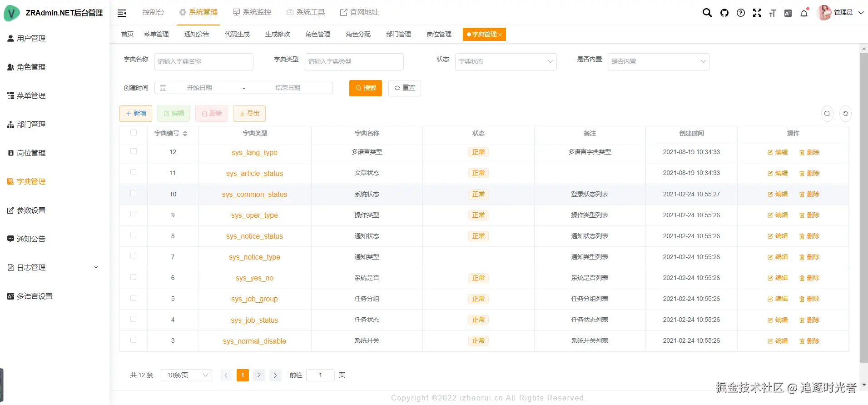Open the 系统工具 top menu
The height and width of the screenshot is (405, 868).
click(306, 12)
